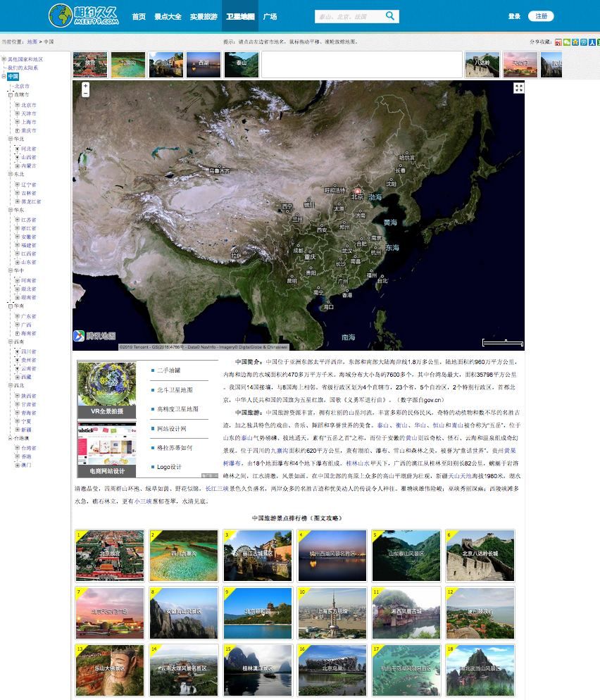Click the 注册 register button

click(541, 16)
